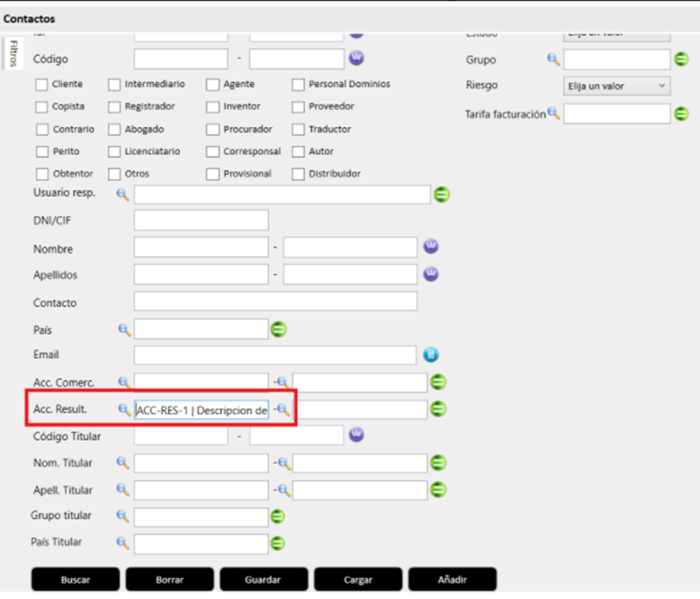Open the Filtros side tab

click(x=13, y=54)
